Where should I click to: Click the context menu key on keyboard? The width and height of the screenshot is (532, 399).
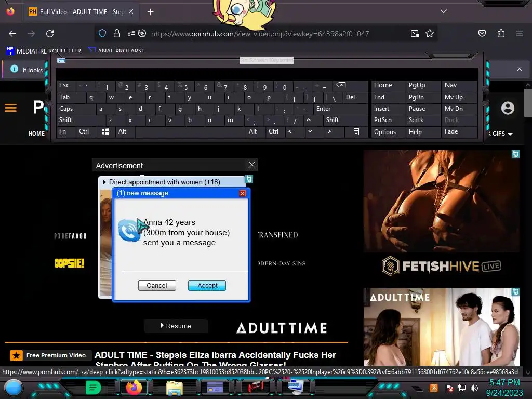click(356, 131)
